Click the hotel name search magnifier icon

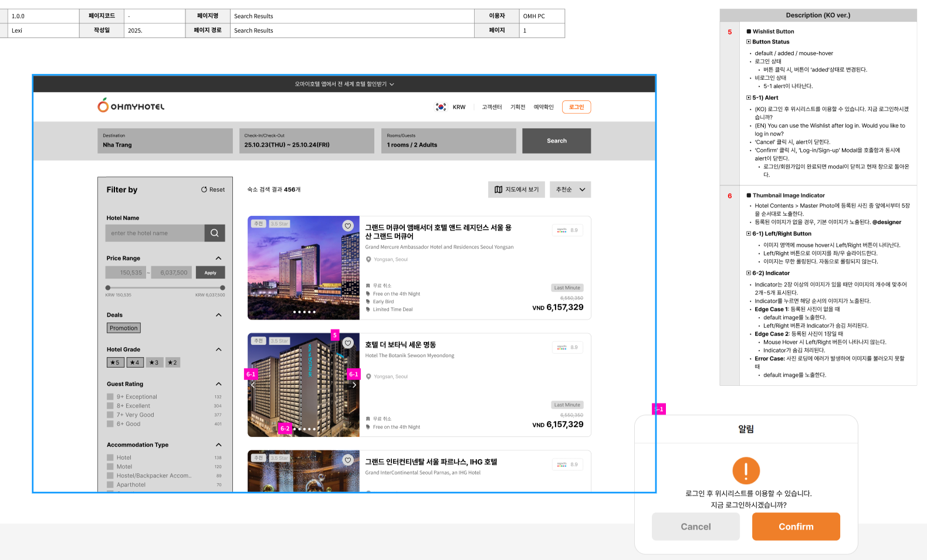[215, 233]
